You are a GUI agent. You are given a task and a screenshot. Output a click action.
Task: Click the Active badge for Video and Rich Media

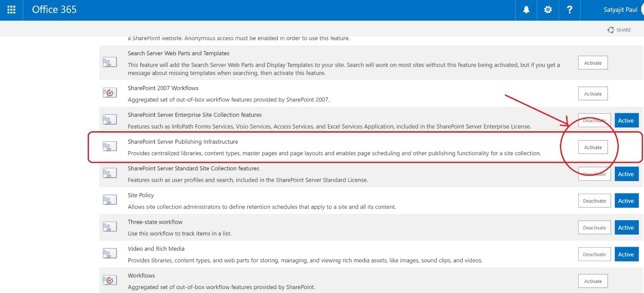pyautogui.click(x=626, y=254)
